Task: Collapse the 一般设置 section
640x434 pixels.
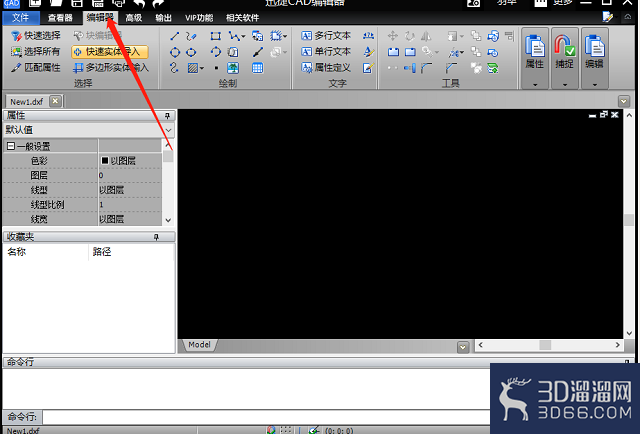Action: (11, 146)
